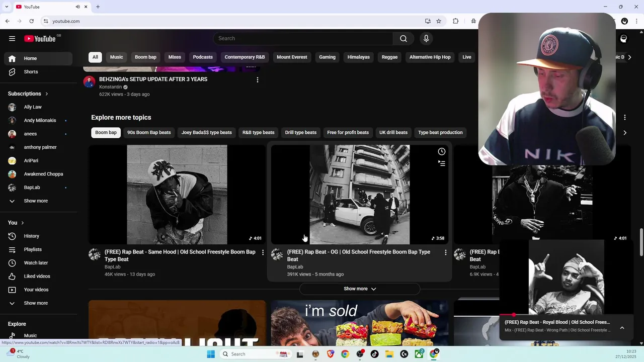Viewport: 644px width, 362px height.
Task: Open options for BEHZINGA setup video
Action: coord(257,80)
